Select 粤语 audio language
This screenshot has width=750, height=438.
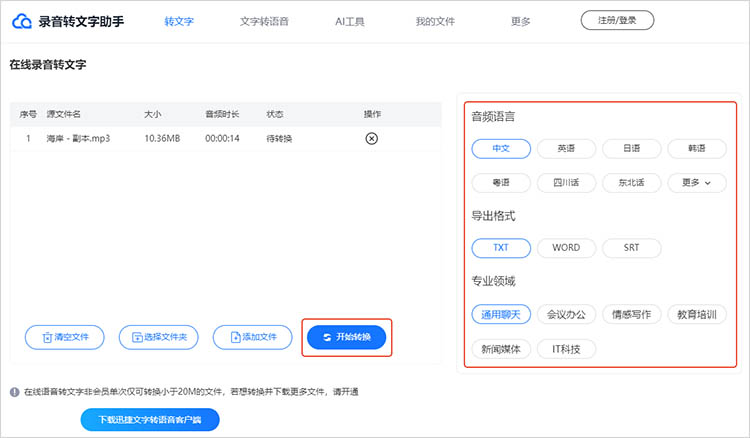point(501,183)
